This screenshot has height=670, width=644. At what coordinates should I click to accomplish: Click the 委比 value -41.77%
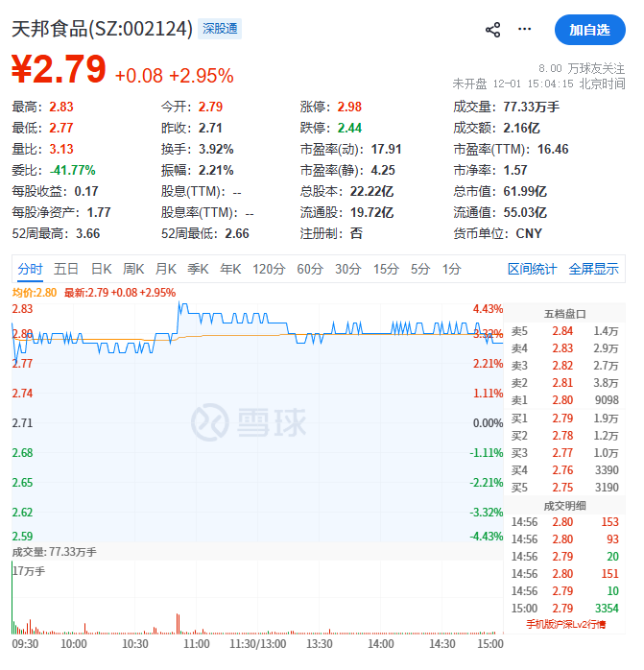pyautogui.click(x=72, y=170)
